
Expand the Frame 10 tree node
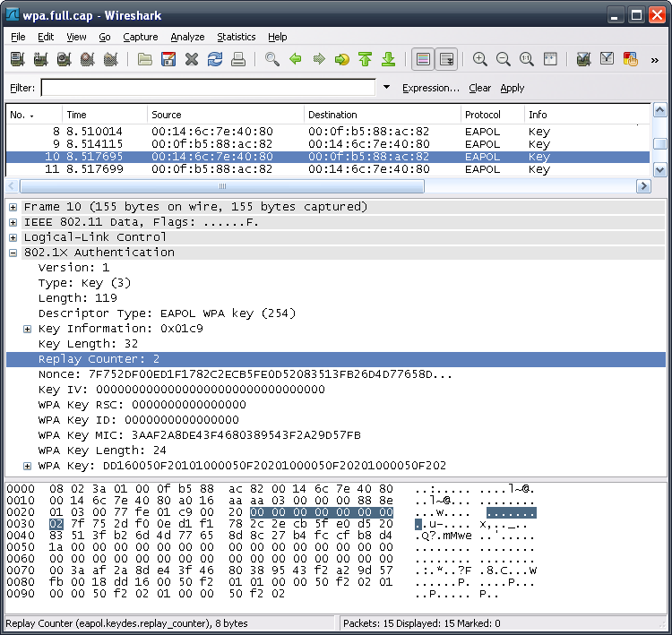click(13, 208)
